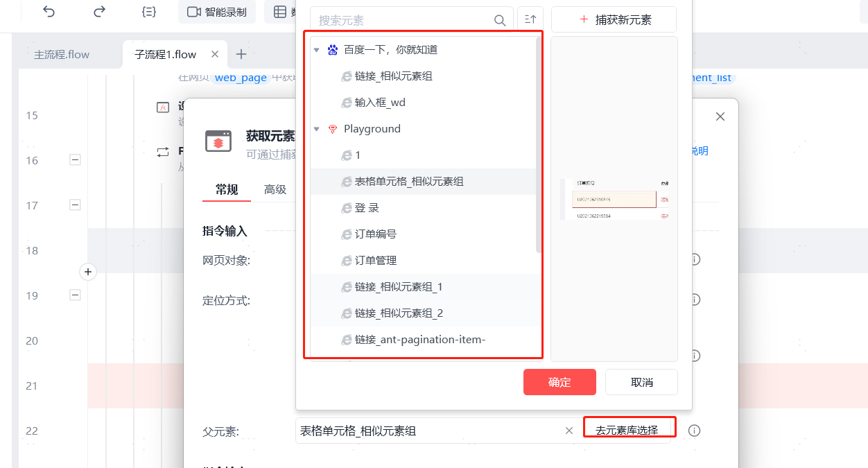This screenshot has width=868, height=468.
Task: Click info icon next to 去元素库选择
Action: coord(694,431)
